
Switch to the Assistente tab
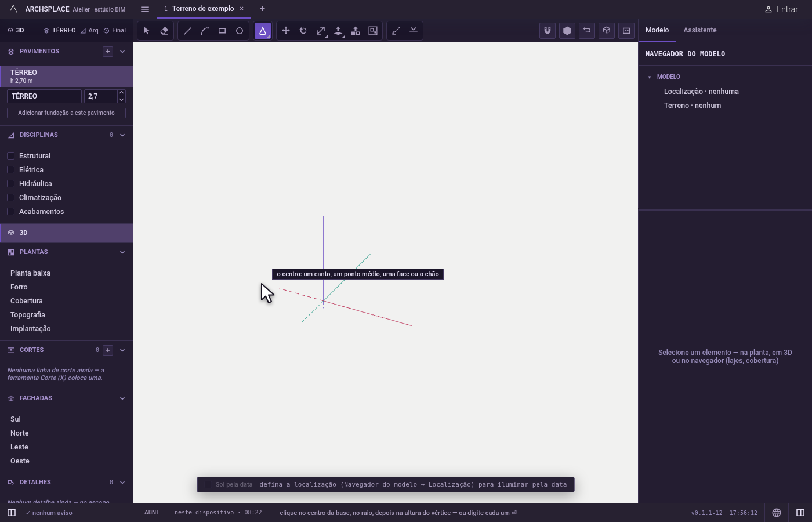coord(699,30)
